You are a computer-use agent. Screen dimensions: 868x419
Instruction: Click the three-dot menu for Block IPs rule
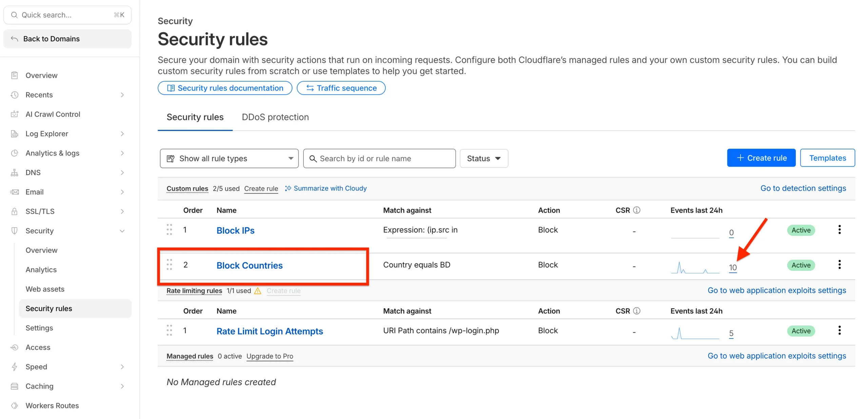pos(839,230)
